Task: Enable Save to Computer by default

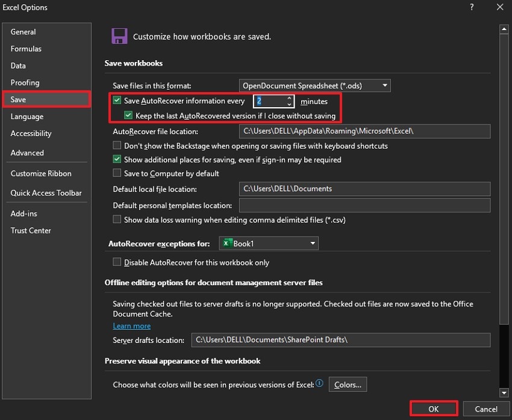Action: 117,173
